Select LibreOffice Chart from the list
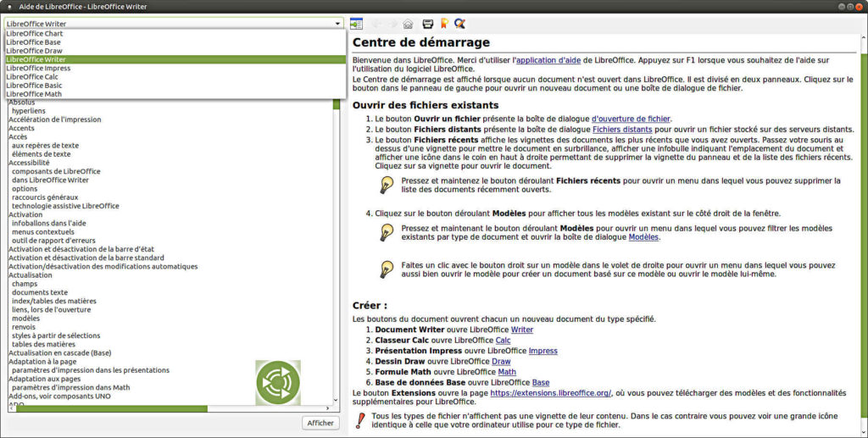 pyautogui.click(x=175, y=34)
